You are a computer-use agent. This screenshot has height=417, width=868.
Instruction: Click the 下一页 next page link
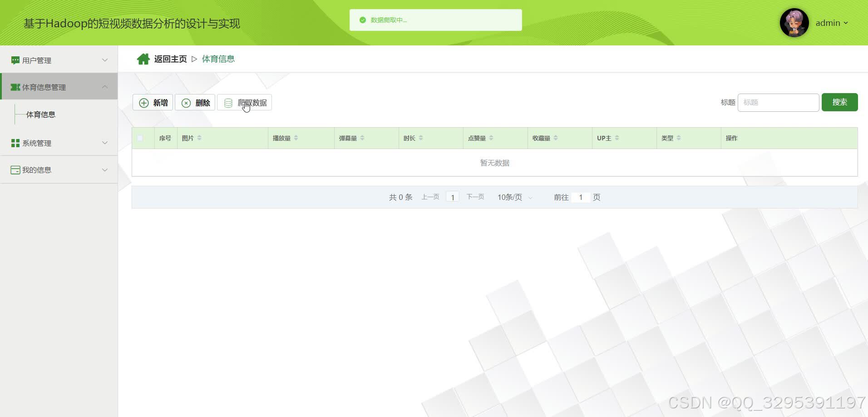point(475,197)
